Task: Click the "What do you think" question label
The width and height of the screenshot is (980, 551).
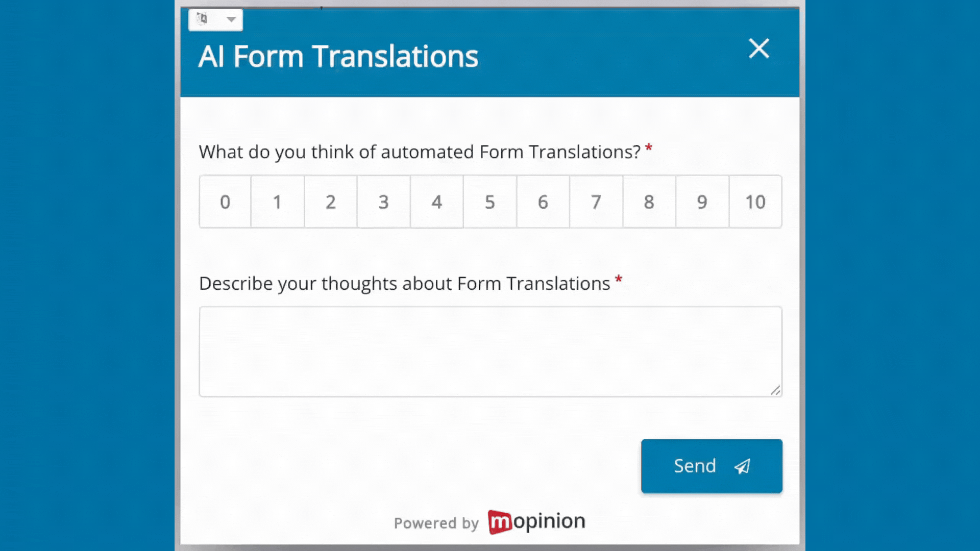Action: (420, 152)
